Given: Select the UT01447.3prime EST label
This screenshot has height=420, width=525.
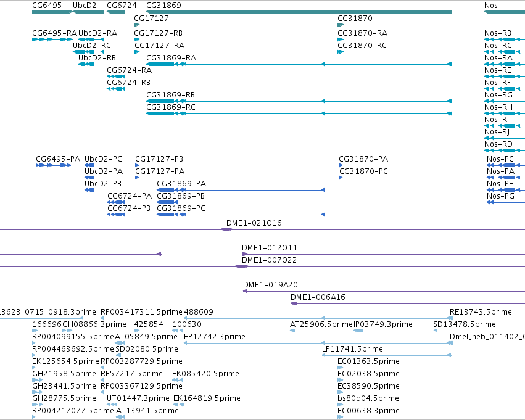Looking at the screenshot, I should [138, 398].
